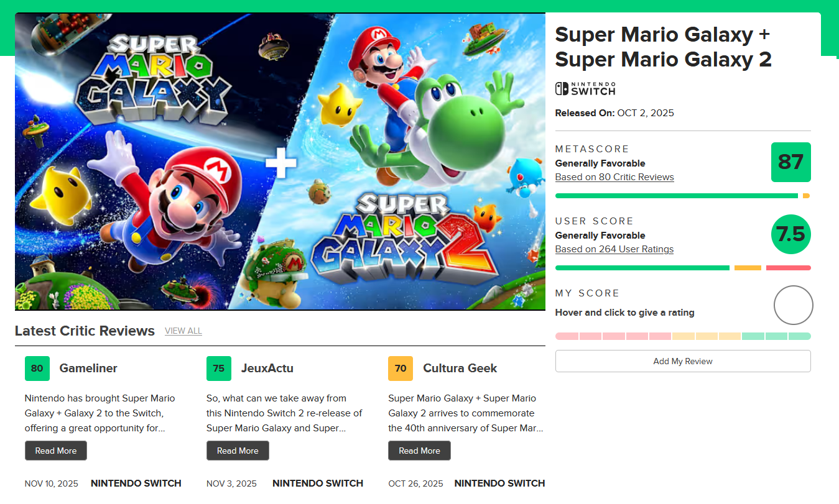The height and width of the screenshot is (504, 839).
Task: Click the green Metascore 87 badge
Action: [x=790, y=162]
